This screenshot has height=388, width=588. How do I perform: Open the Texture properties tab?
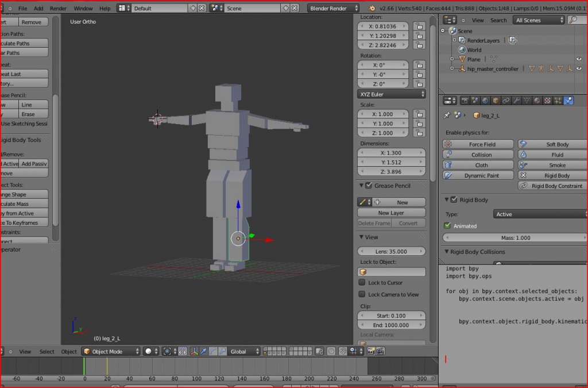(x=548, y=100)
